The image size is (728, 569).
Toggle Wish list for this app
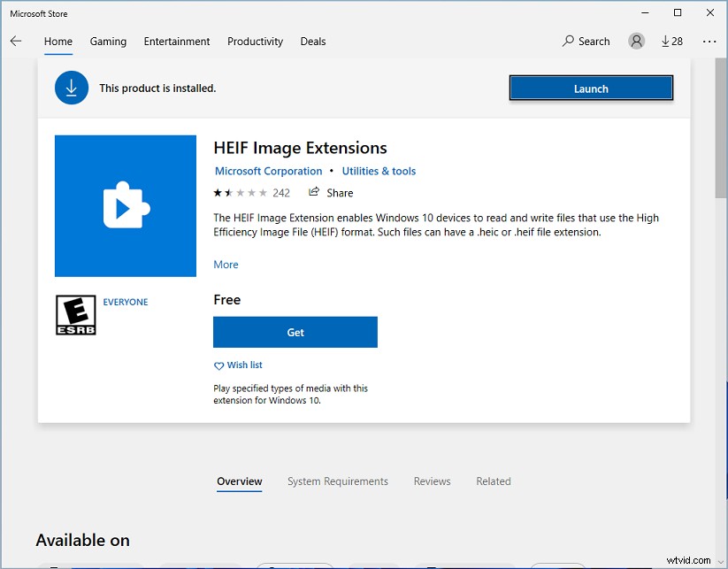point(238,365)
